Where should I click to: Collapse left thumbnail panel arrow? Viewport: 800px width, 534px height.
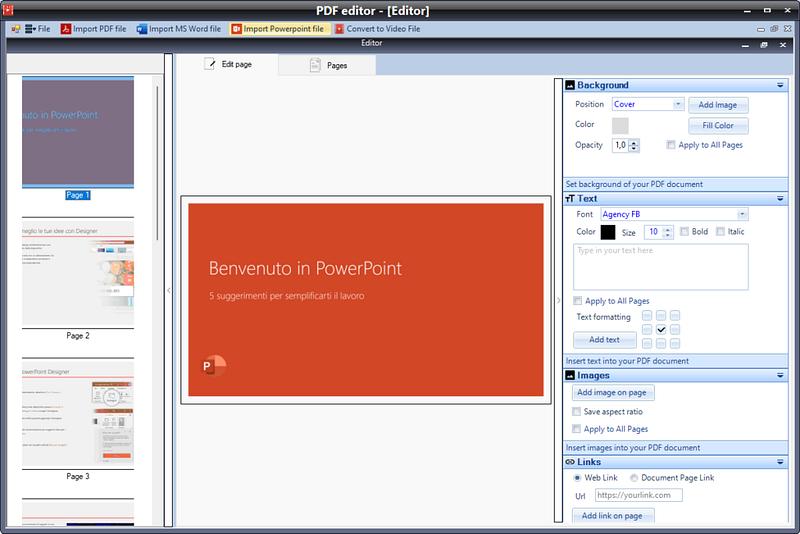point(169,290)
